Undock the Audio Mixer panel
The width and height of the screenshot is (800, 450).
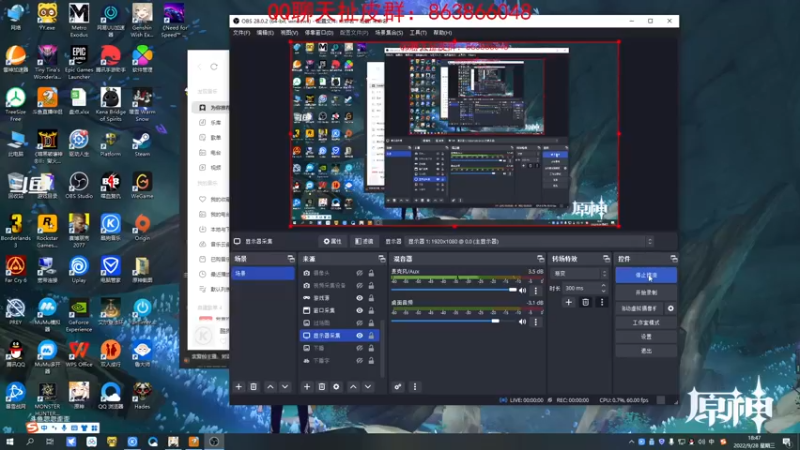[540, 259]
